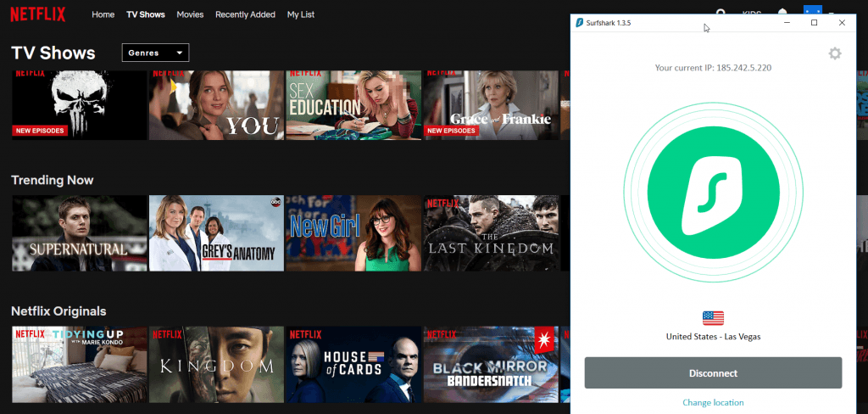Click the current IP address text
868x414 pixels.
(x=713, y=68)
